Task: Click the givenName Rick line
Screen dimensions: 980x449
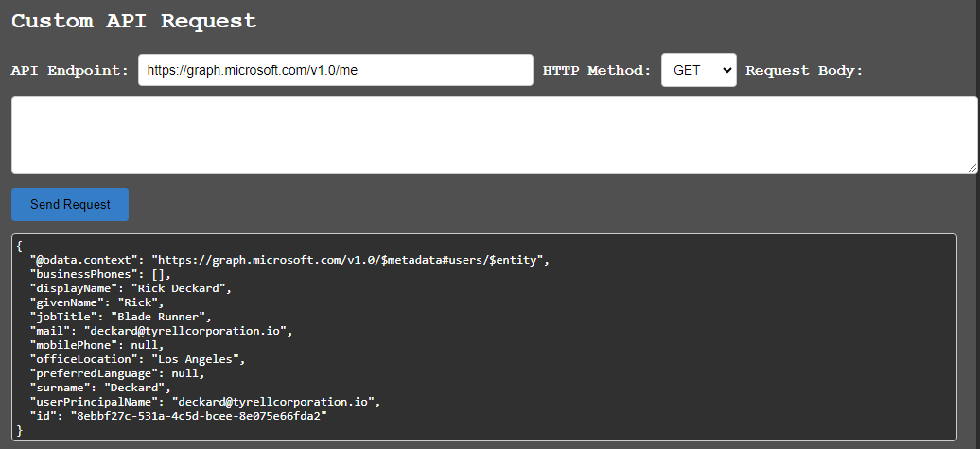Action: pos(96,302)
